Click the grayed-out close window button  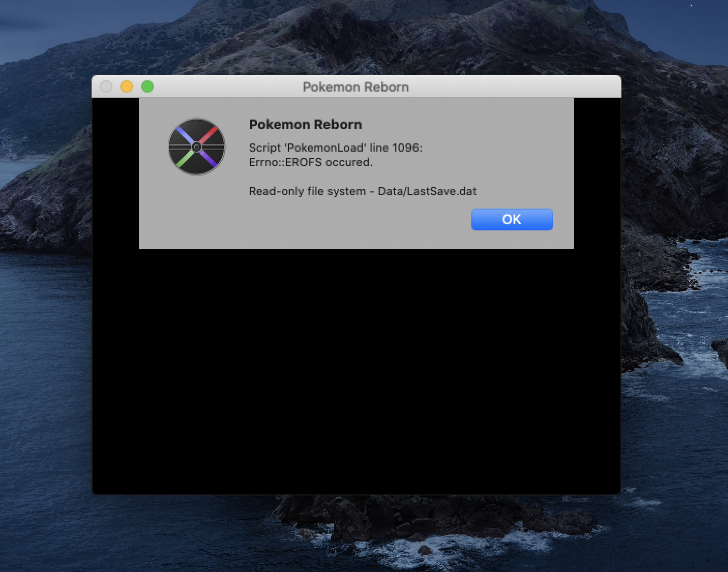point(106,86)
